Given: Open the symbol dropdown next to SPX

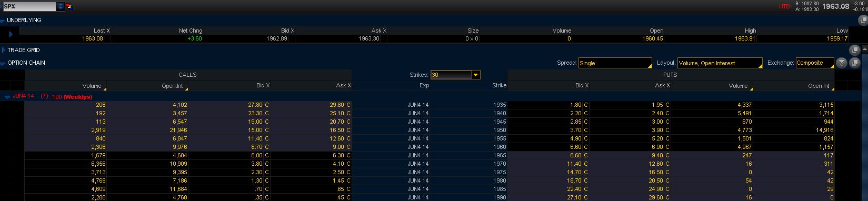Looking at the screenshot, I should [61, 6].
